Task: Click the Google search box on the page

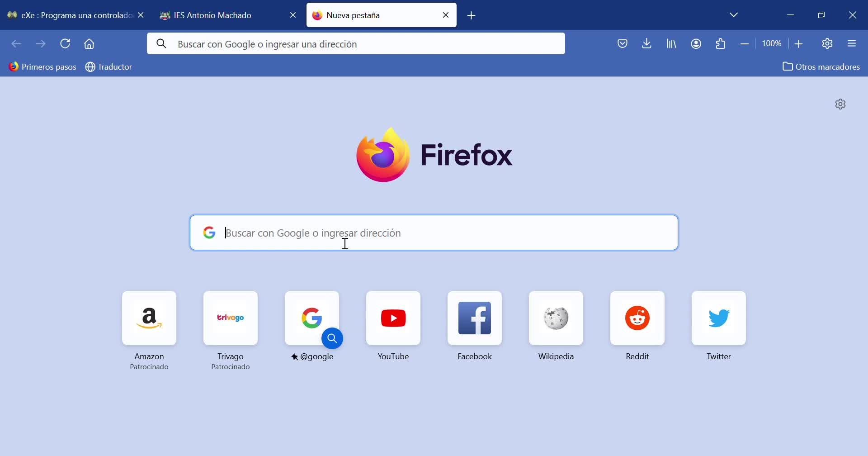Action: pyautogui.click(x=434, y=233)
